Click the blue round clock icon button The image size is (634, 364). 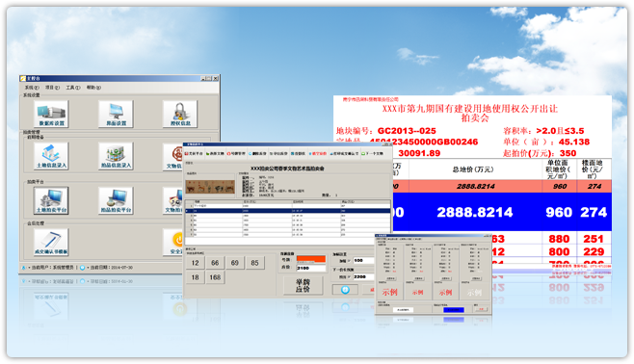(345, 290)
